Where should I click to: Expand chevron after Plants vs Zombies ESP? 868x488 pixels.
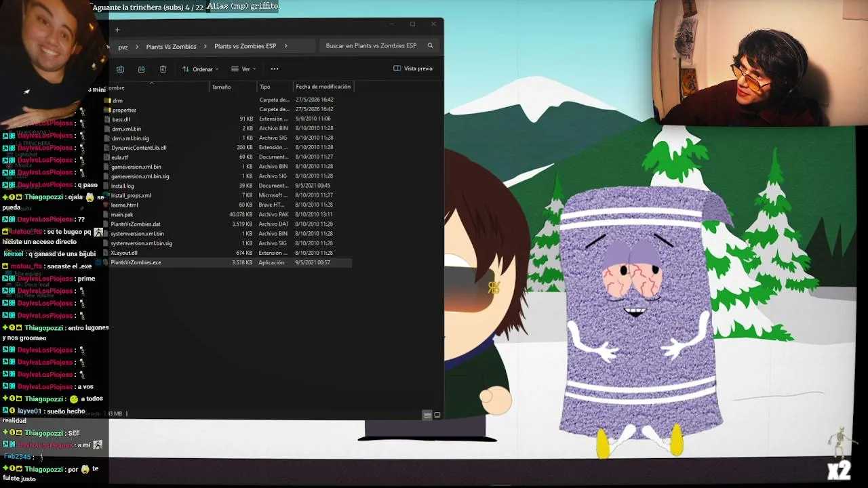[x=286, y=46]
